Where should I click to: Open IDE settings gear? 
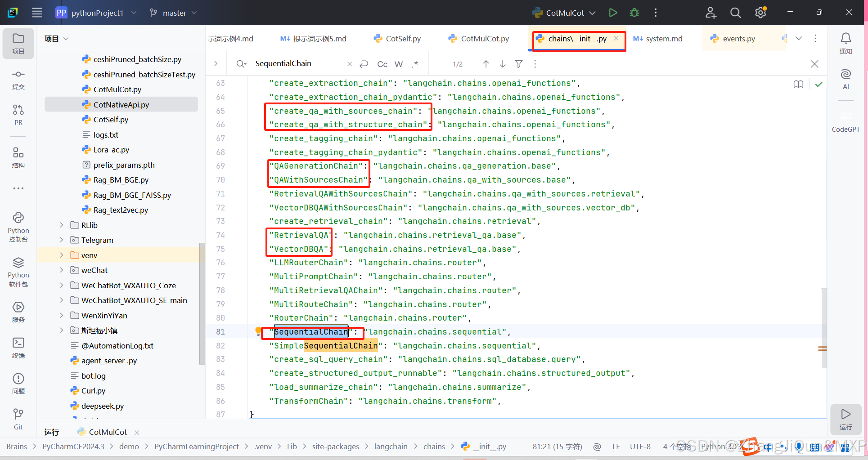[760, 13]
